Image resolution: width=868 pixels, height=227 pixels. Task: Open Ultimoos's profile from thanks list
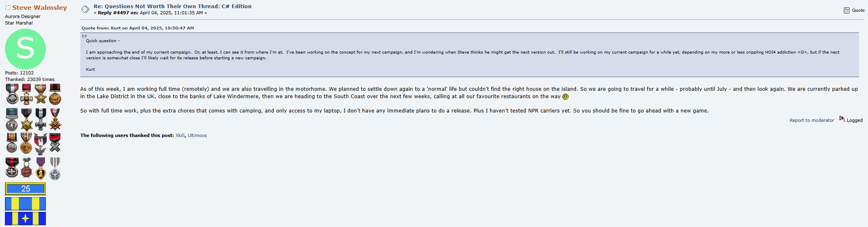[x=197, y=135]
